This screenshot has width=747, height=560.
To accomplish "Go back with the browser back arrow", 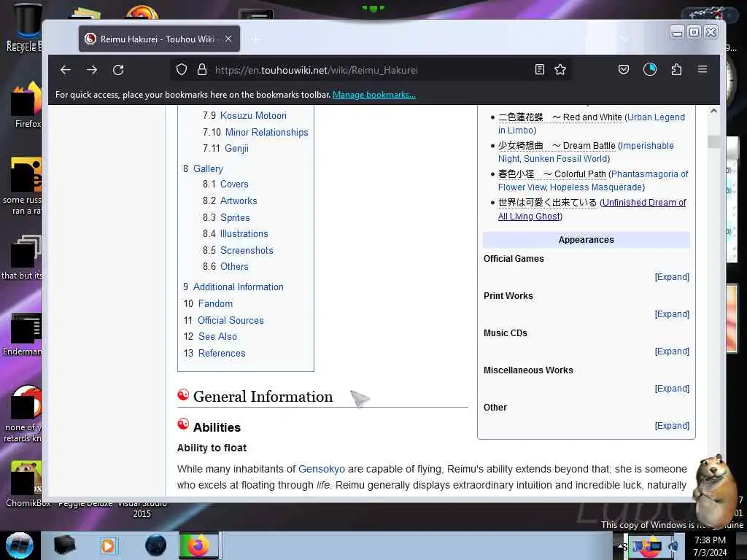I will point(66,70).
